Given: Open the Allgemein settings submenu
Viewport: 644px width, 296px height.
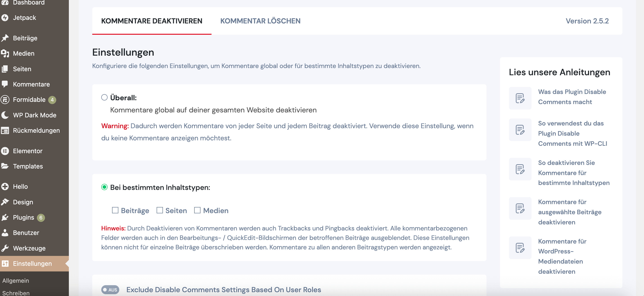Looking at the screenshot, I should click(16, 280).
